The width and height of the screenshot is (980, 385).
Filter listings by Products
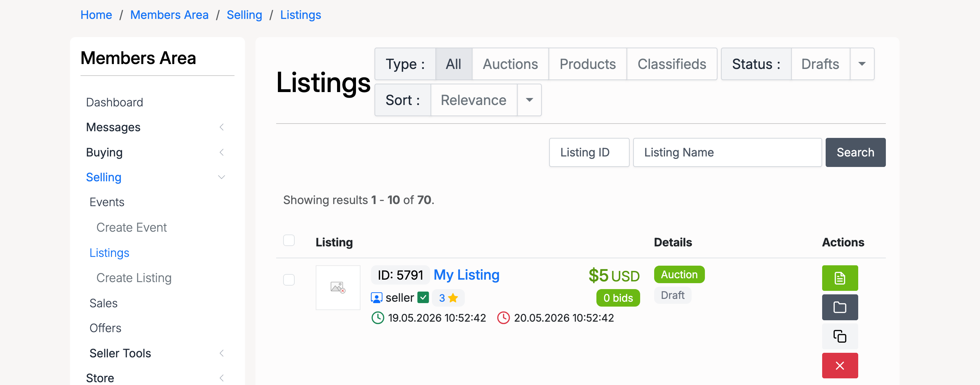[x=587, y=64]
